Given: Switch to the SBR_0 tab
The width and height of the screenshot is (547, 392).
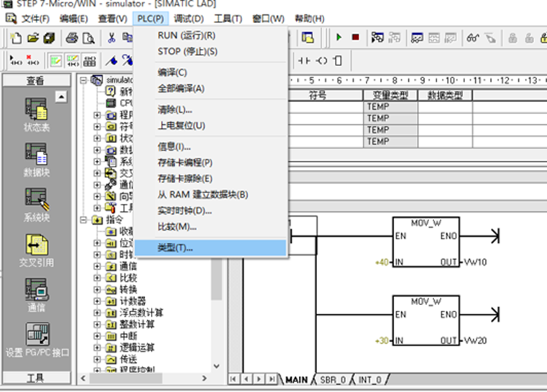Looking at the screenshot, I should point(333,380).
